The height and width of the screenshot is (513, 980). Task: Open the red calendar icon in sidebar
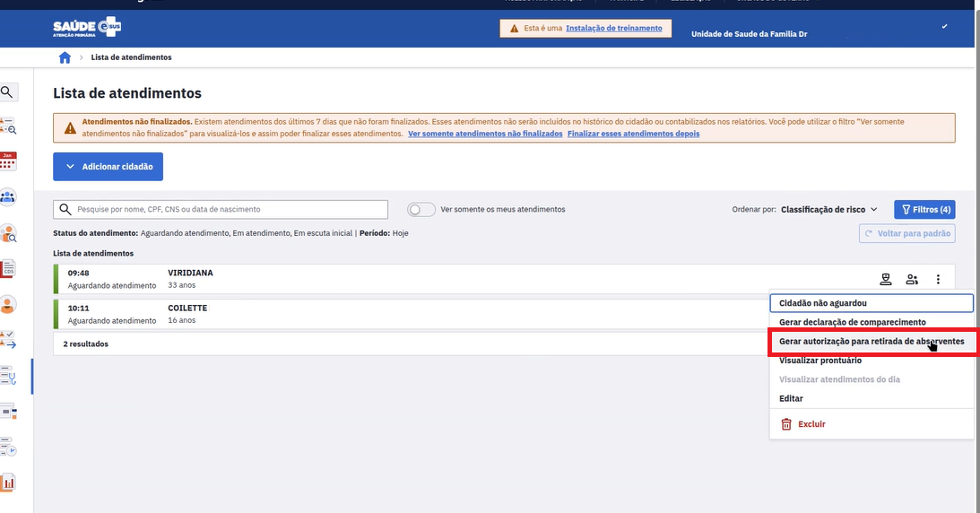pyautogui.click(x=8, y=161)
